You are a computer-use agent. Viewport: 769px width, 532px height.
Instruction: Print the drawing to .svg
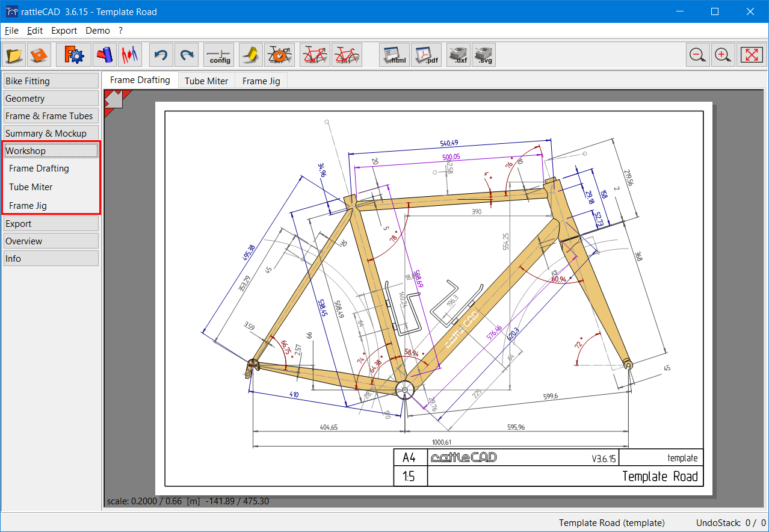pyautogui.click(x=484, y=55)
